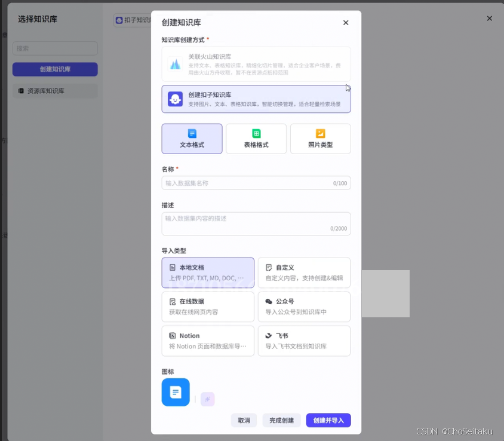Click the 自定义 edit note icon
The height and width of the screenshot is (441, 504).
(269, 267)
